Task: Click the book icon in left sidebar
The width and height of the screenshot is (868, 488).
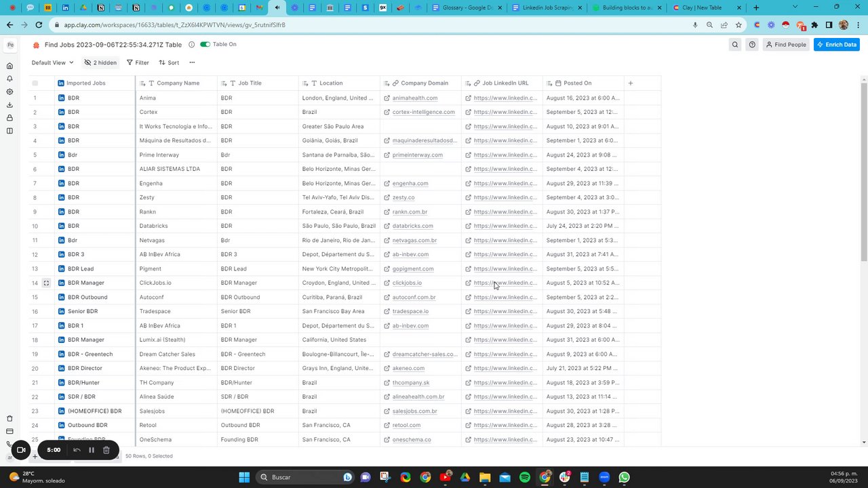Action: [9, 131]
